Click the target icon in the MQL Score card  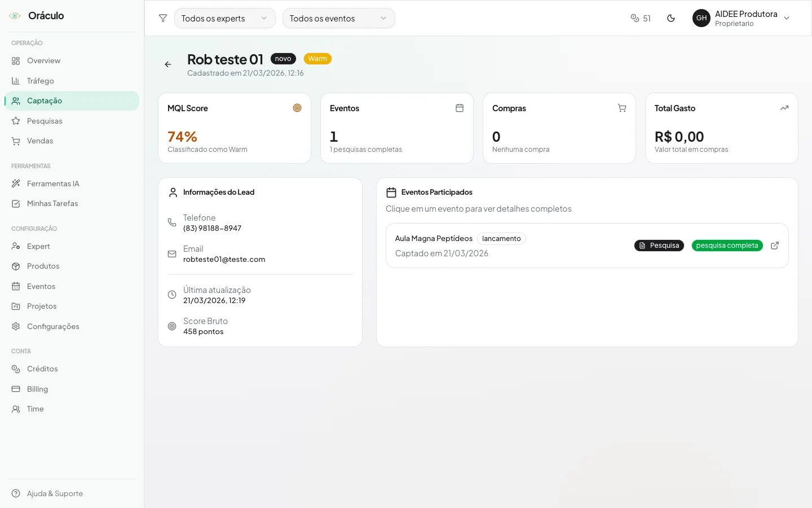click(x=297, y=108)
